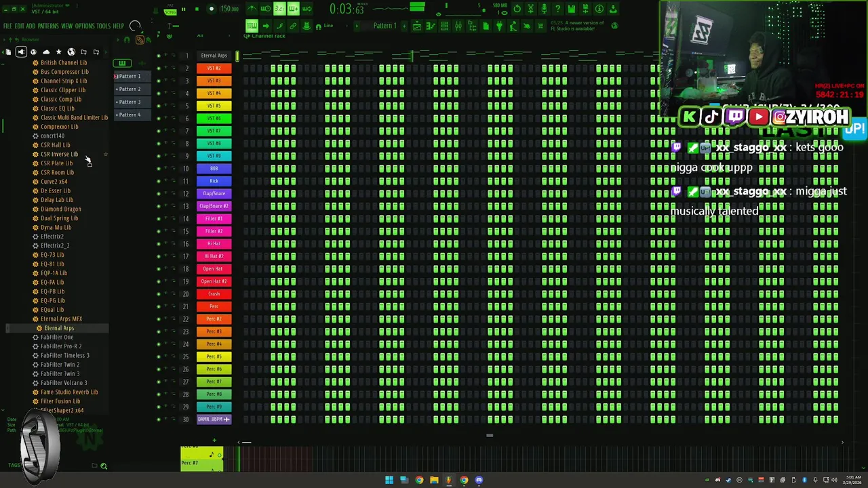
Task: Open the plugin picker plug icon
Action: tap(500, 26)
